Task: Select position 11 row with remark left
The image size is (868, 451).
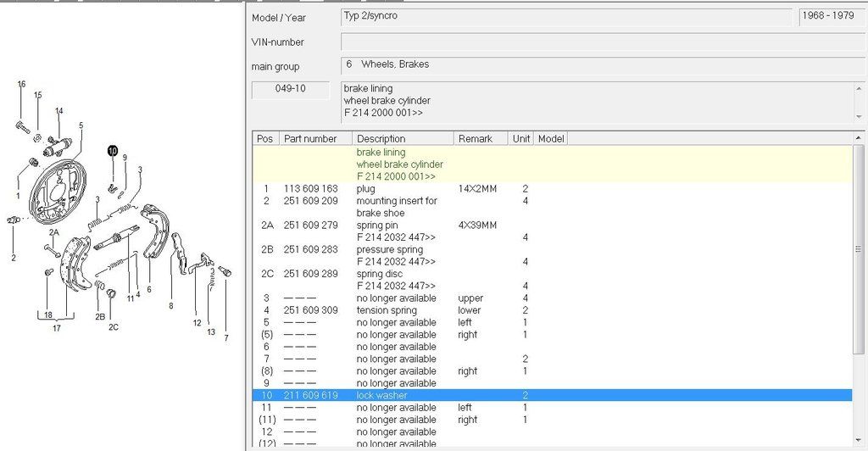Action: tap(552, 408)
